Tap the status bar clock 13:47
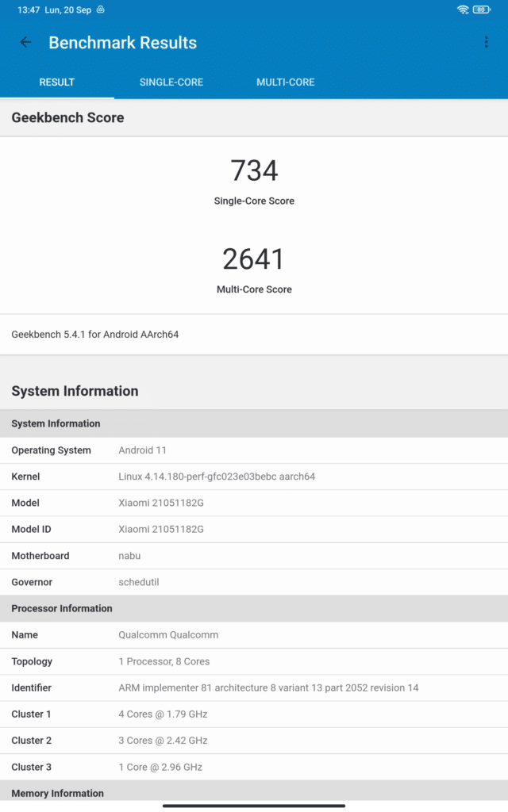 point(29,10)
